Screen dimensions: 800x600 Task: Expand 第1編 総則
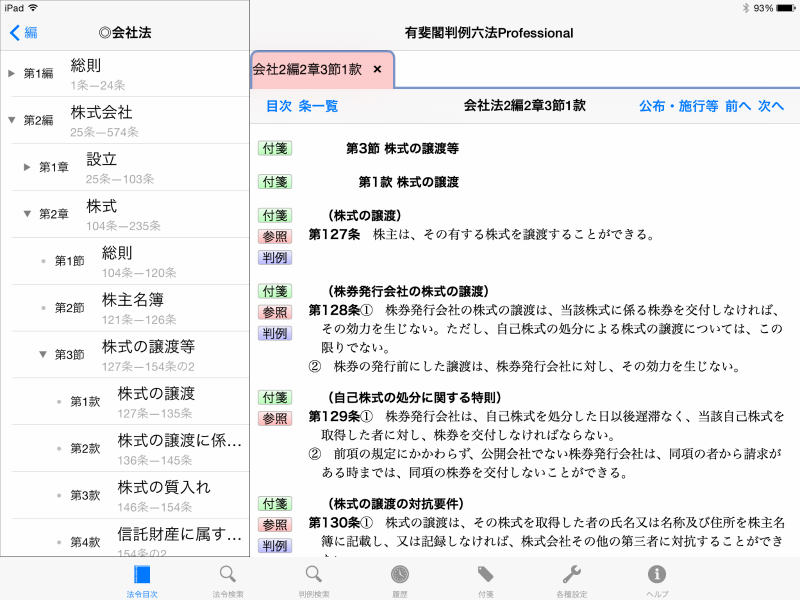12,73
